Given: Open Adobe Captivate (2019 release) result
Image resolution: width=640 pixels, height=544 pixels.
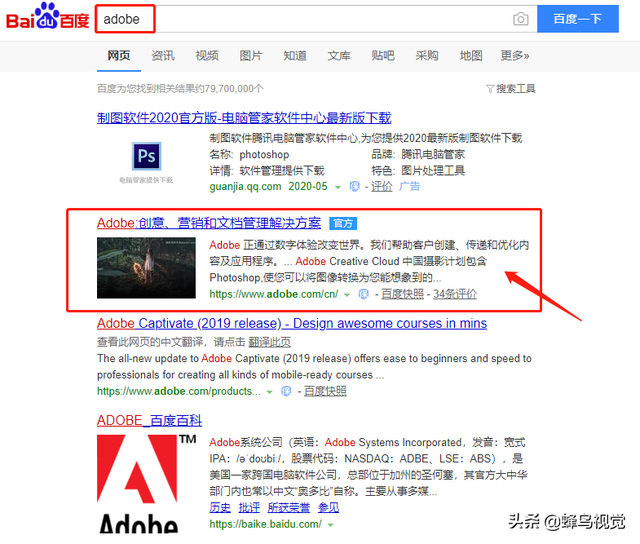Looking at the screenshot, I should pos(292,324).
